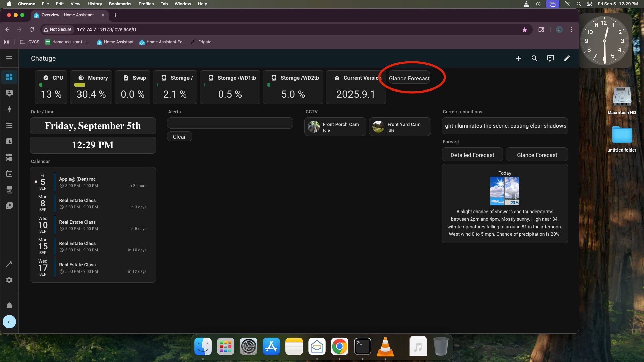Select the To-do lists sidebar icon

click(x=9, y=125)
